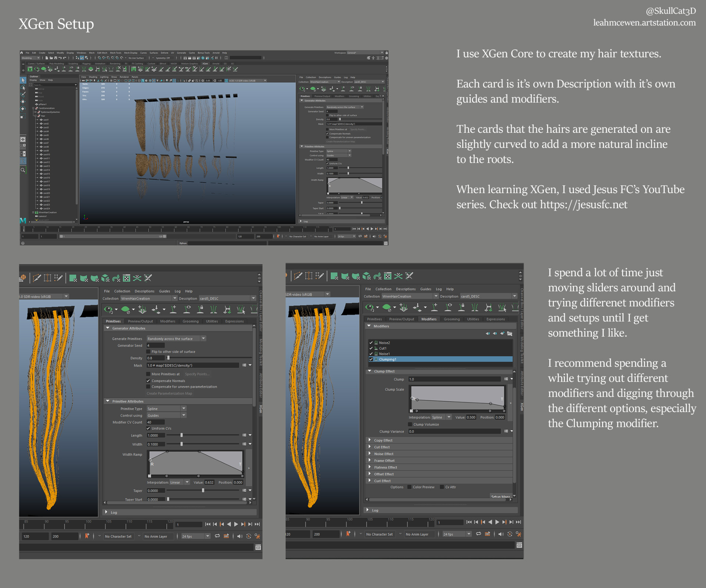Image resolution: width=706 pixels, height=588 pixels.
Task: Switch to Grooming tab in bottom-right panel
Action: click(x=452, y=319)
